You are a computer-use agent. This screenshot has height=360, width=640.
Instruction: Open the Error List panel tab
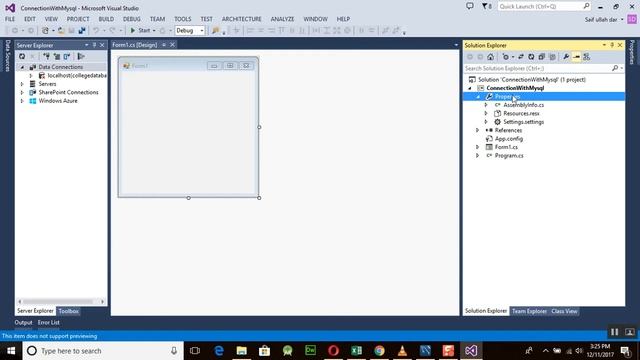pos(49,322)
